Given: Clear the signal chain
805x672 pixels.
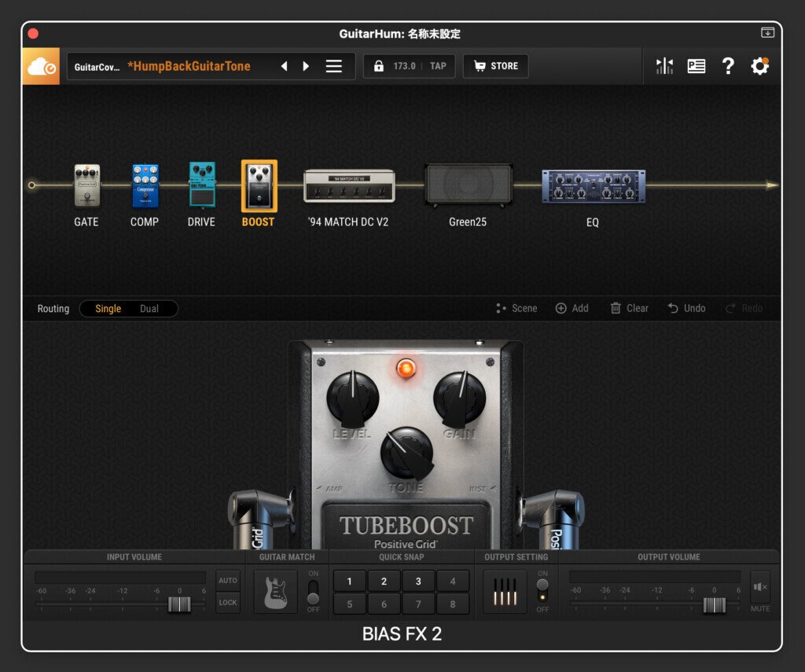Looking at the screenshot, I should coord(630,309).
